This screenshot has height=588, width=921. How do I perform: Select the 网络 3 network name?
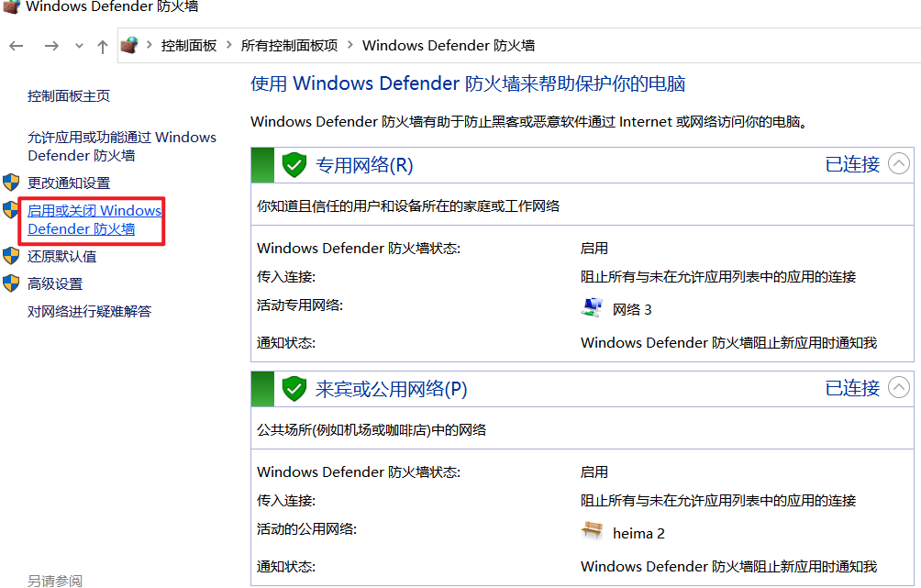[632, 309]
